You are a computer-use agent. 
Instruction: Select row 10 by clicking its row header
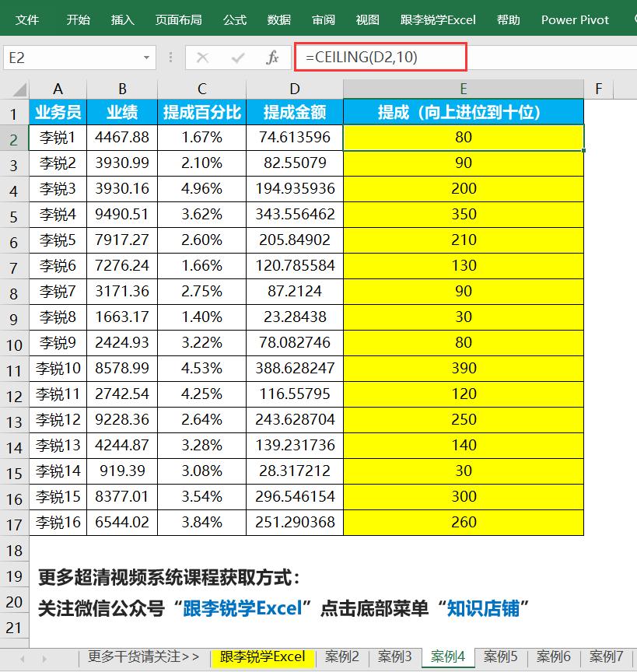14,342
